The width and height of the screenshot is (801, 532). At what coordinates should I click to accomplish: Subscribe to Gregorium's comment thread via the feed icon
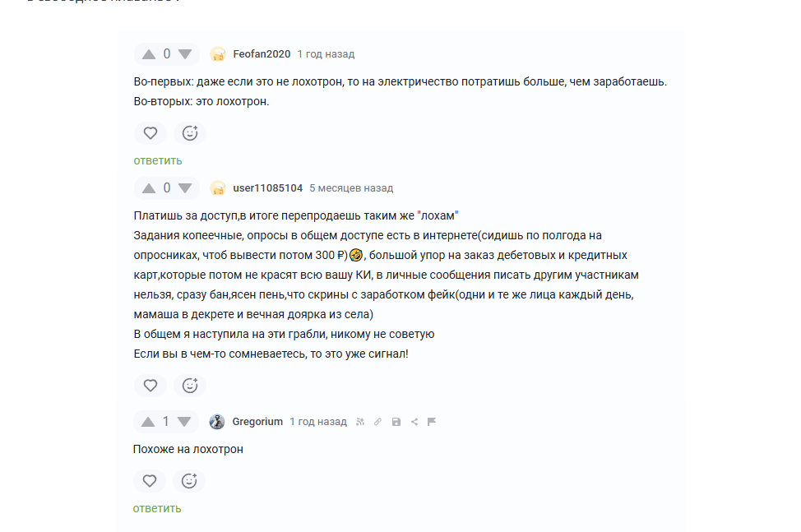359,422
